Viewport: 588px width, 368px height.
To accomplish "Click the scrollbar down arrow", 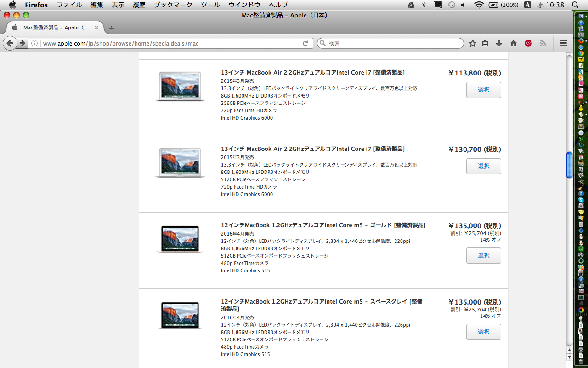I will pyautogui.click(x=570, y=357).
